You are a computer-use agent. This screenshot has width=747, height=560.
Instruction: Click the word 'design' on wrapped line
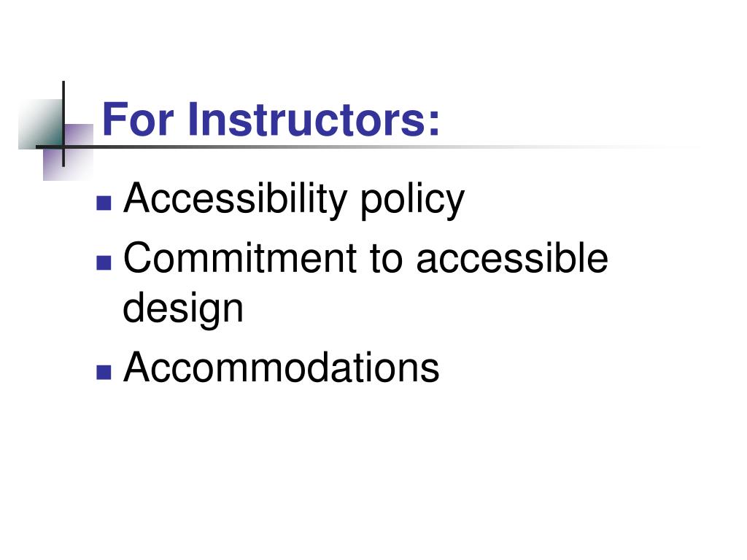(x=183, y=309)
